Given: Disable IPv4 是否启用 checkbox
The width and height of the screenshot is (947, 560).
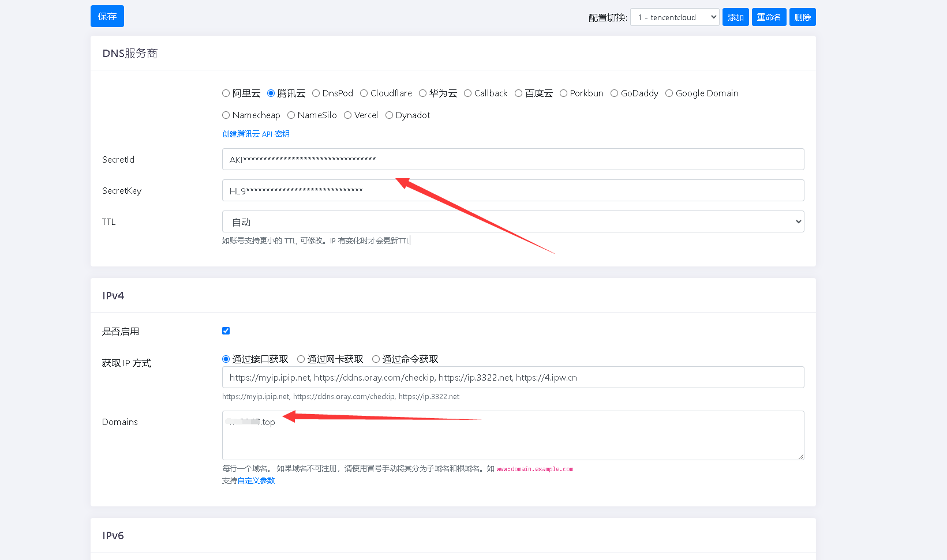Looking at the screenshot, I should 226,330.
